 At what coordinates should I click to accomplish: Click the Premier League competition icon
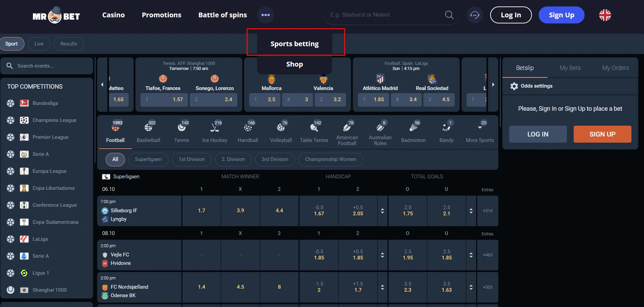pos(24,137)
